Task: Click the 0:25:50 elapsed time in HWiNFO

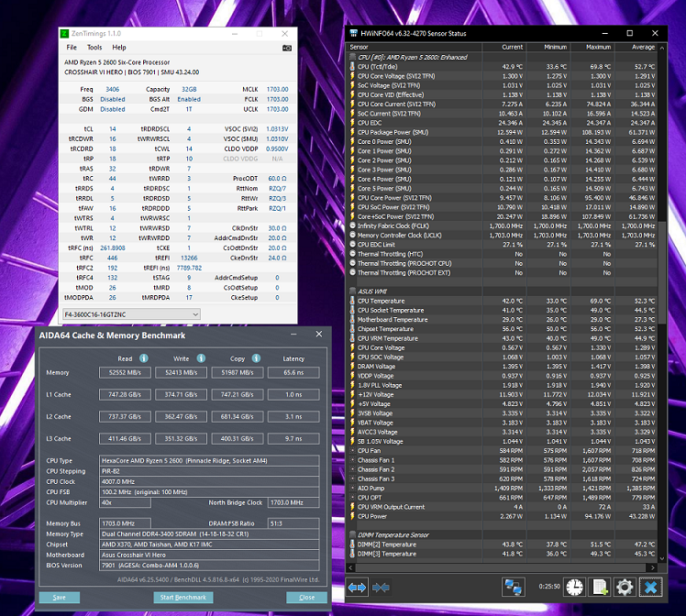Action: 549,587
